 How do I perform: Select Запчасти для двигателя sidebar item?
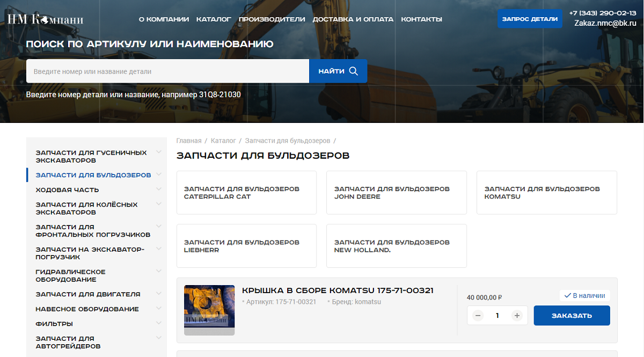pyautogui.click(x=88, y=294)
